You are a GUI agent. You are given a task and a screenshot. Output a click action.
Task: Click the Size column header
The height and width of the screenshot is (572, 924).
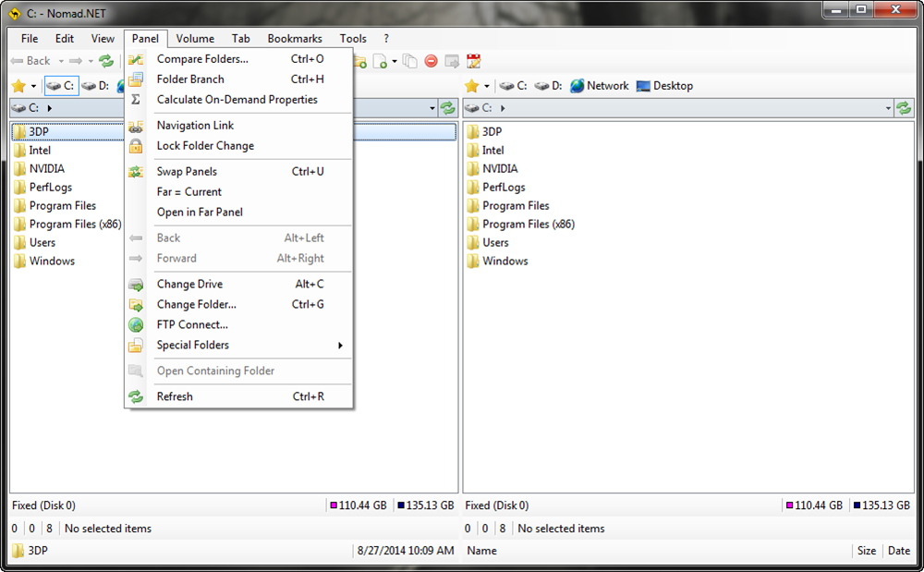coord(867,551)
